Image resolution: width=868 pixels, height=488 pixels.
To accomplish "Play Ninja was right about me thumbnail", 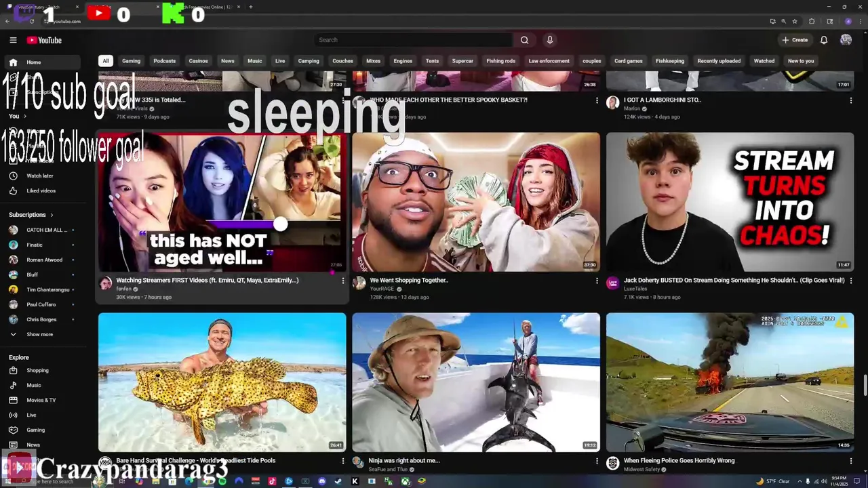I will pyautogui.click(x=476, y=382).
